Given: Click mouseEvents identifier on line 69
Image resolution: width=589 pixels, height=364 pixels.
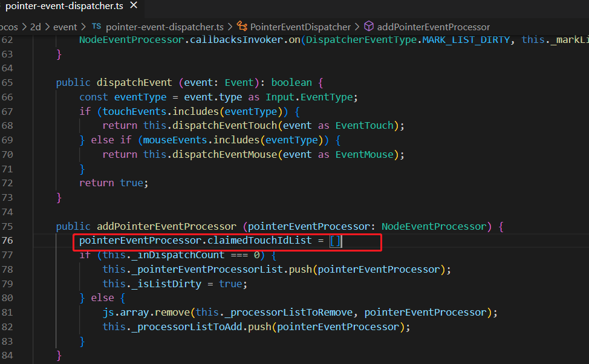Looking at the screenshot, I should [175, 140].
